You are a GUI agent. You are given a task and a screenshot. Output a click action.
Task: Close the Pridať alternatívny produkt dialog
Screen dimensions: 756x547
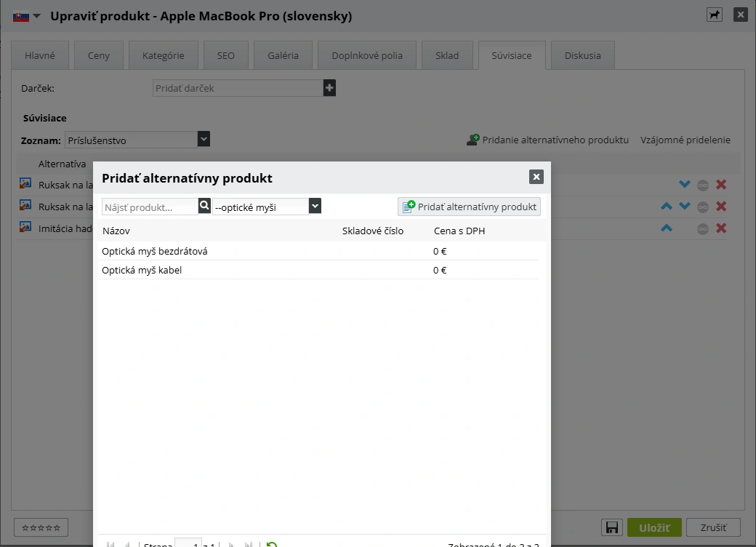click(536, 177)
